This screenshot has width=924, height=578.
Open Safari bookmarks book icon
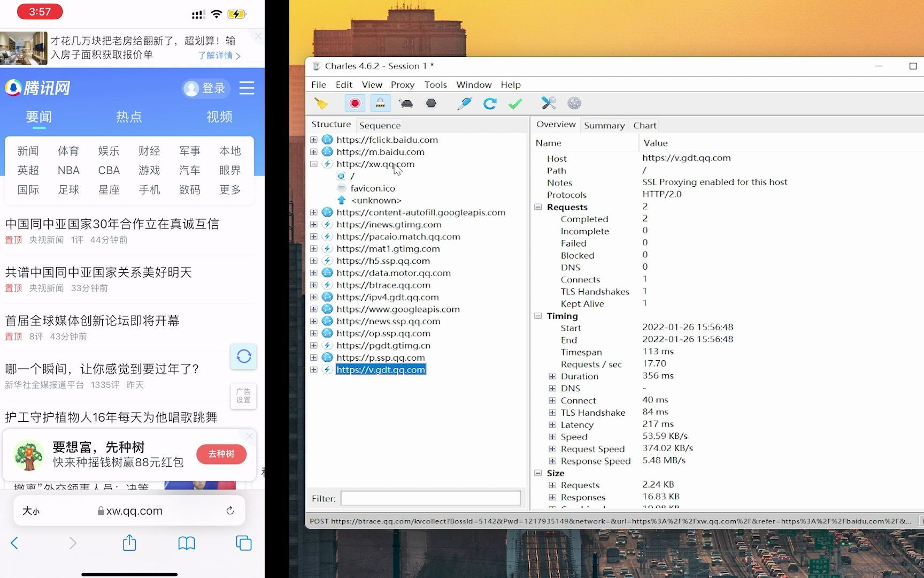[187, 543]
